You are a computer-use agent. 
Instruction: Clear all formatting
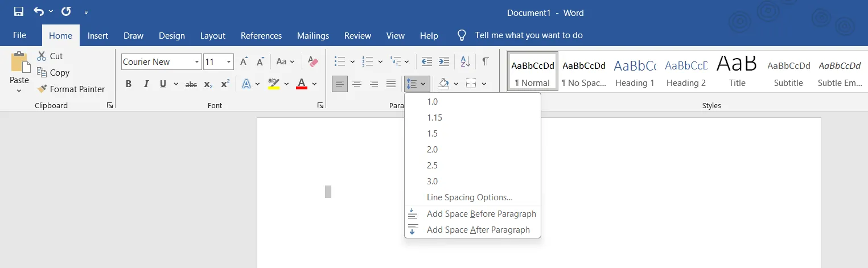313,61
